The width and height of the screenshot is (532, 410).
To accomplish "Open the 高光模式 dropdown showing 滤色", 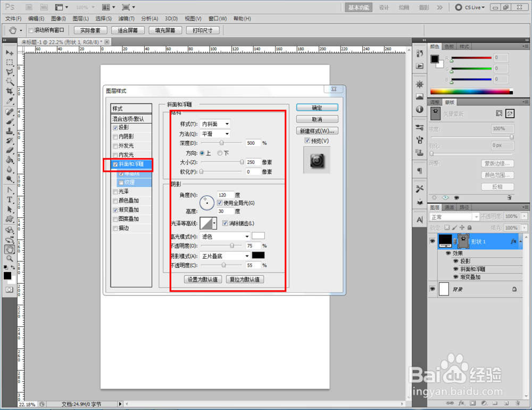I will click(x=225, y=236).
